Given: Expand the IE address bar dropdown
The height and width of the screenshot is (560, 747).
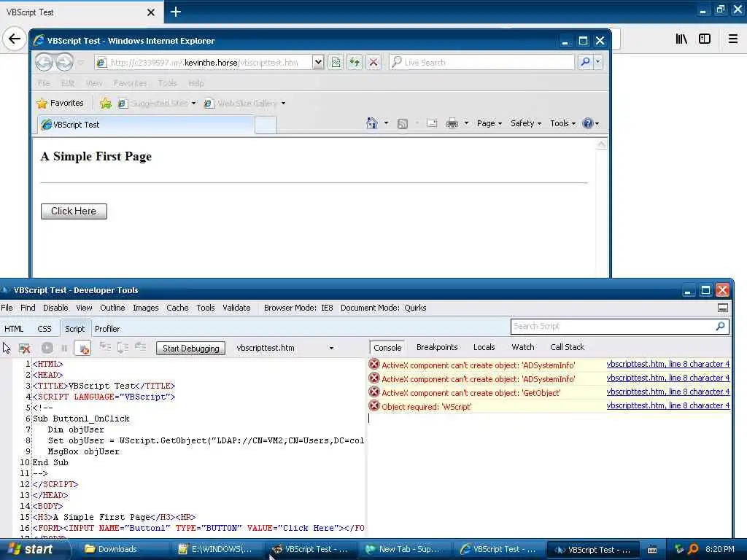Looking at the screenshot, I should [x=318, y=63].
